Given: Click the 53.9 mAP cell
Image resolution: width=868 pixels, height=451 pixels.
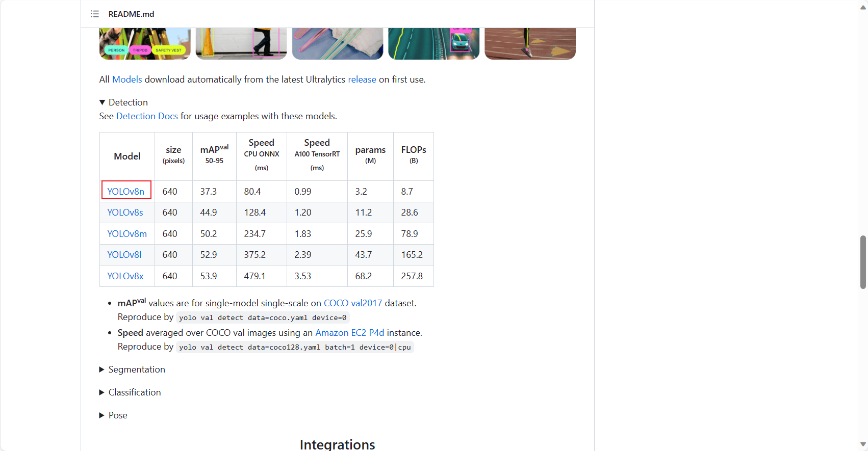Looking at the screenshot, I should (214, 276).
